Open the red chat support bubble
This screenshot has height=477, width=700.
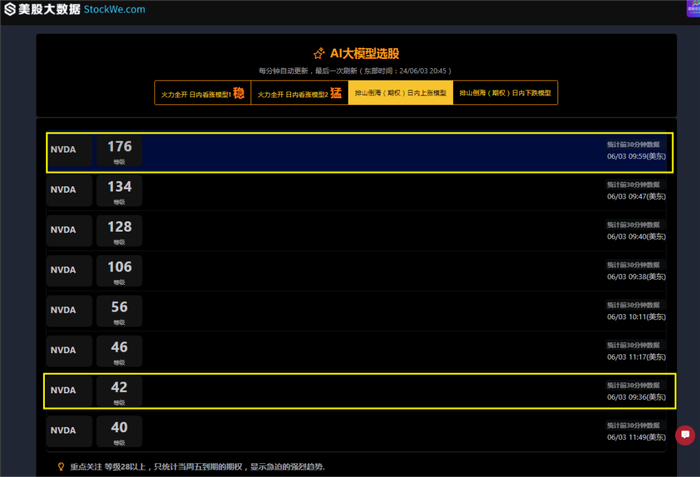685,435
